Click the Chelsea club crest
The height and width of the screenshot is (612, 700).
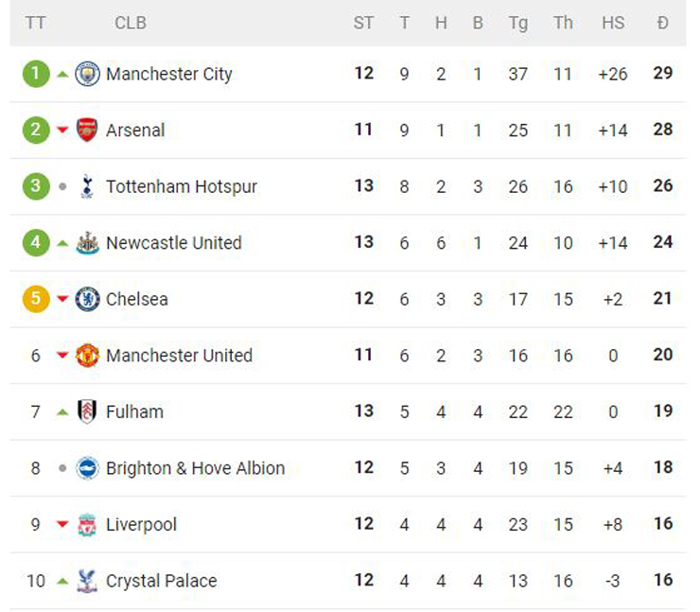87,299
